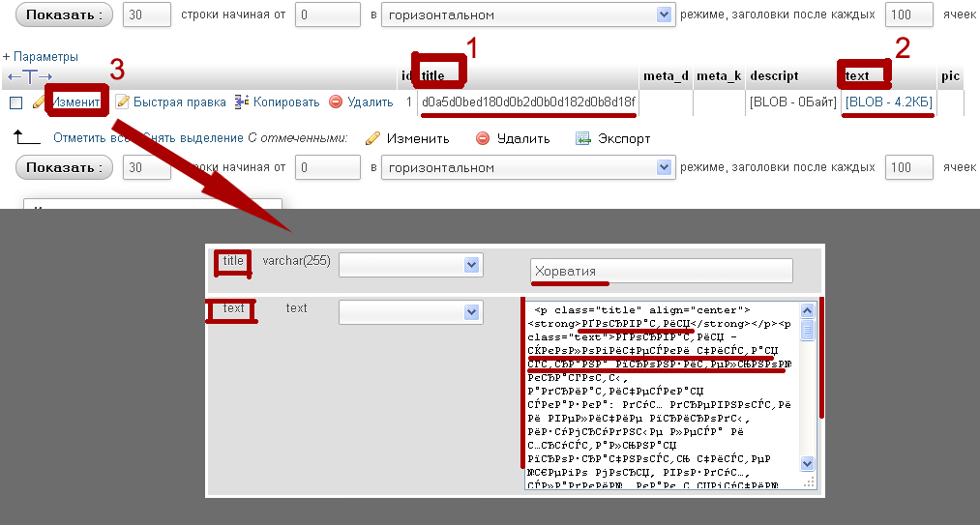Click the Export (Экспорт) icon
Screen dimensions: 980x525
pos(583,138)
